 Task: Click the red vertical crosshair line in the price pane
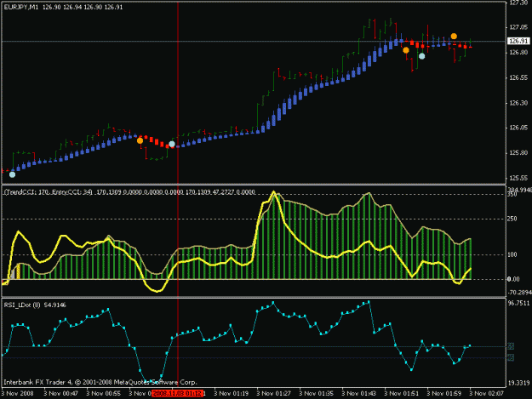point(178,92)
